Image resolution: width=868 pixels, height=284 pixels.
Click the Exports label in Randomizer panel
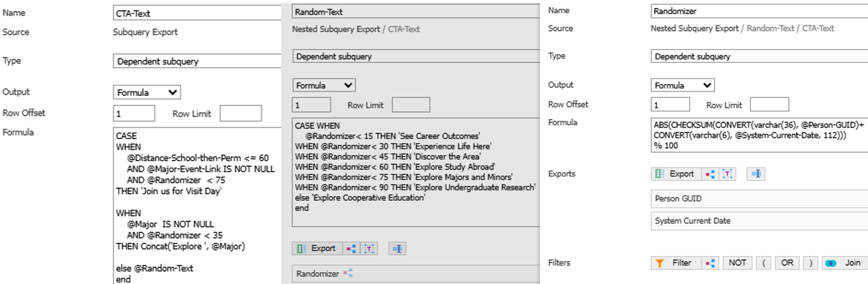(x=561, y=173)
